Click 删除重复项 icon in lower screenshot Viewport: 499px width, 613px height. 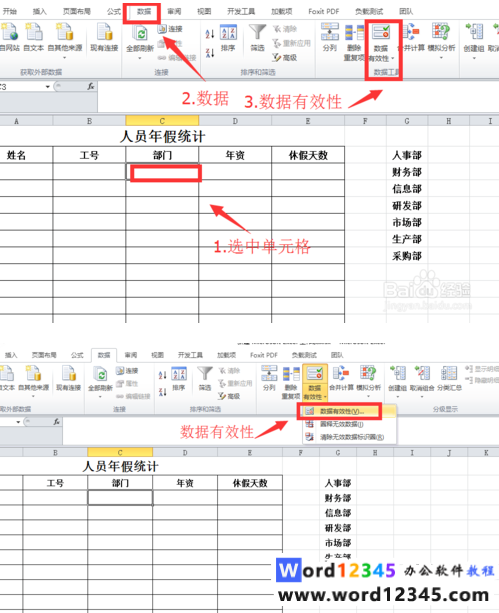tap(290, 374)
